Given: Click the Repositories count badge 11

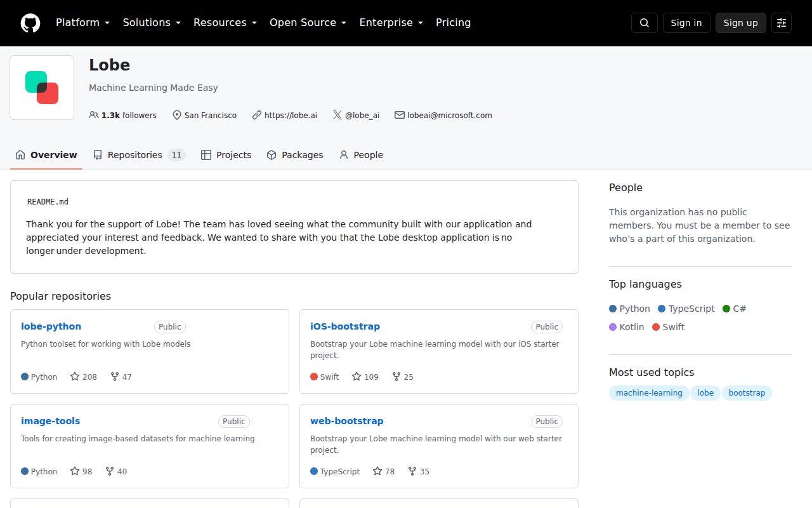Looking at the screenshot, I should coord(176,155).
